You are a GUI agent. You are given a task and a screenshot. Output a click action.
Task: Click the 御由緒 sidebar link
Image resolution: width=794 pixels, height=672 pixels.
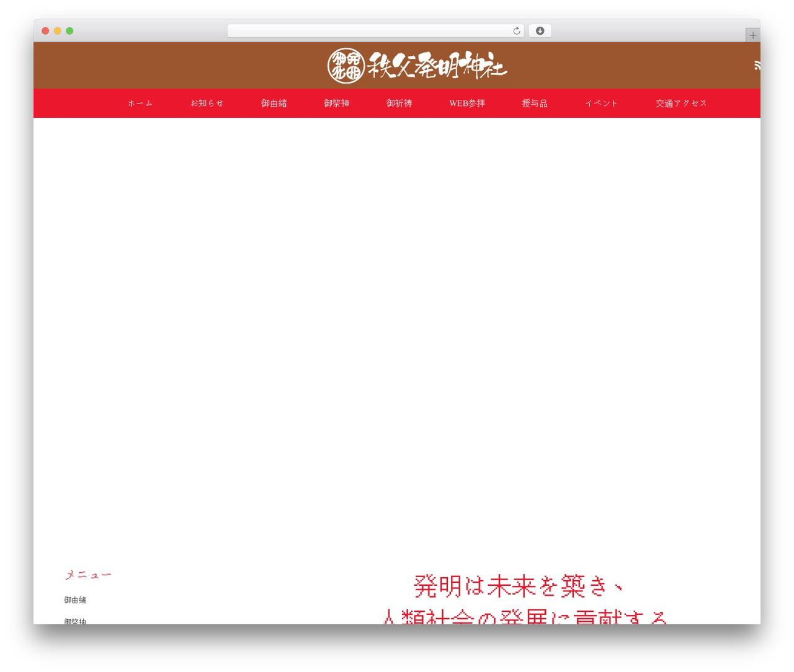(x=75, y=600)
